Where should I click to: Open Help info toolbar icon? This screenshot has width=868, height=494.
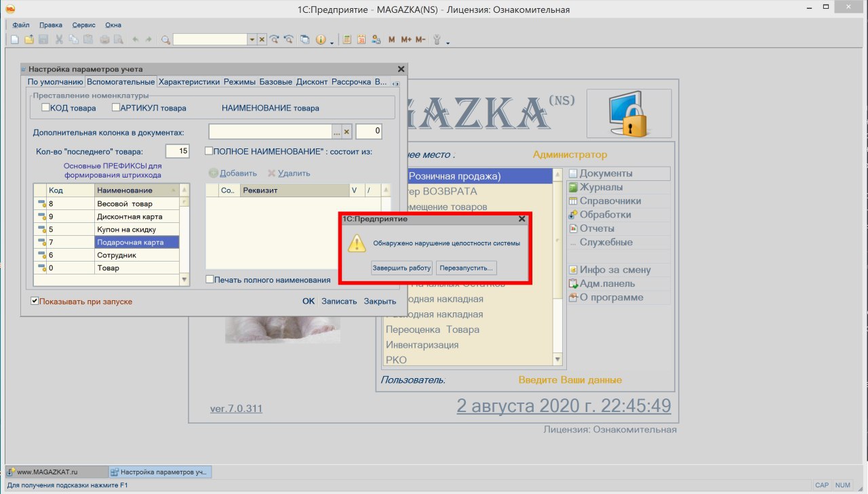click(321, 40)
